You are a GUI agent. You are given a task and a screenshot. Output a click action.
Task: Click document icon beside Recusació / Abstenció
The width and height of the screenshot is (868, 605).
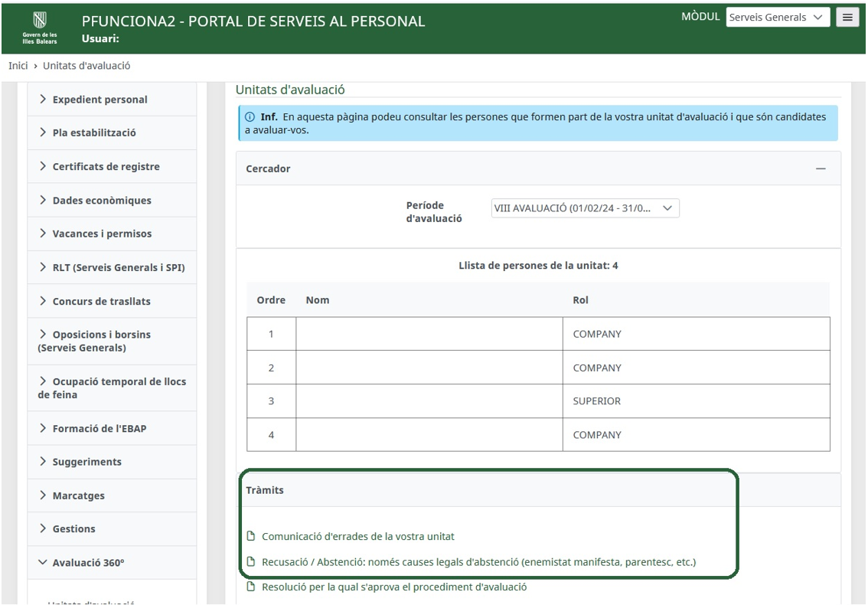[250, 562]
